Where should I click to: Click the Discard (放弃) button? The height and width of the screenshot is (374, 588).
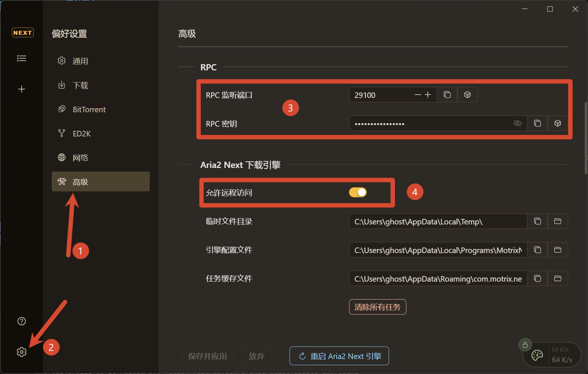256,356
